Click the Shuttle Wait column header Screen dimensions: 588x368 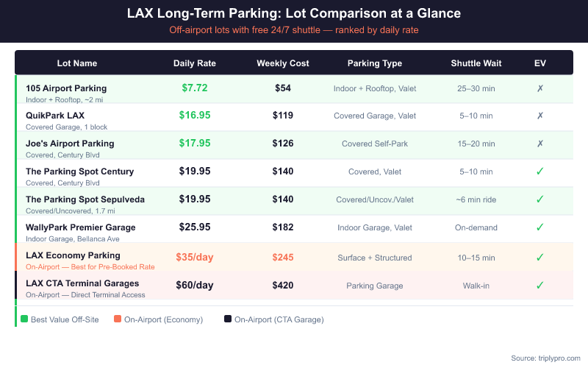[x=476, y=63]
